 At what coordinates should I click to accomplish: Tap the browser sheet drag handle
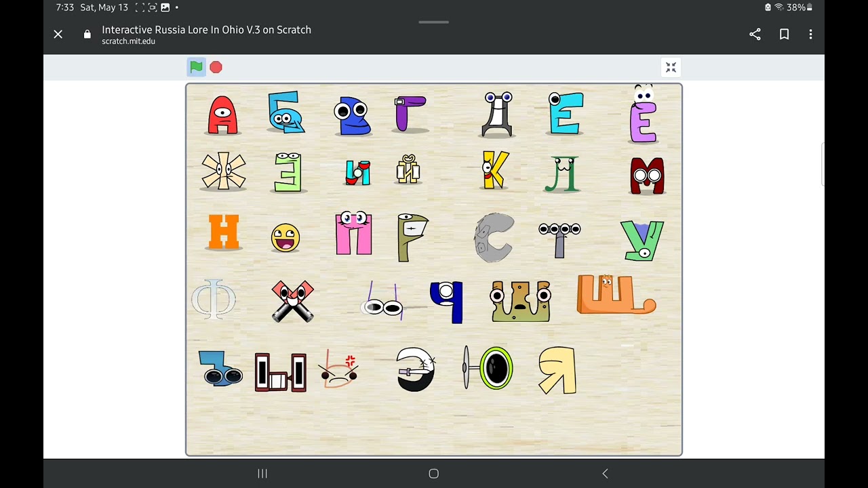point(434,22)
